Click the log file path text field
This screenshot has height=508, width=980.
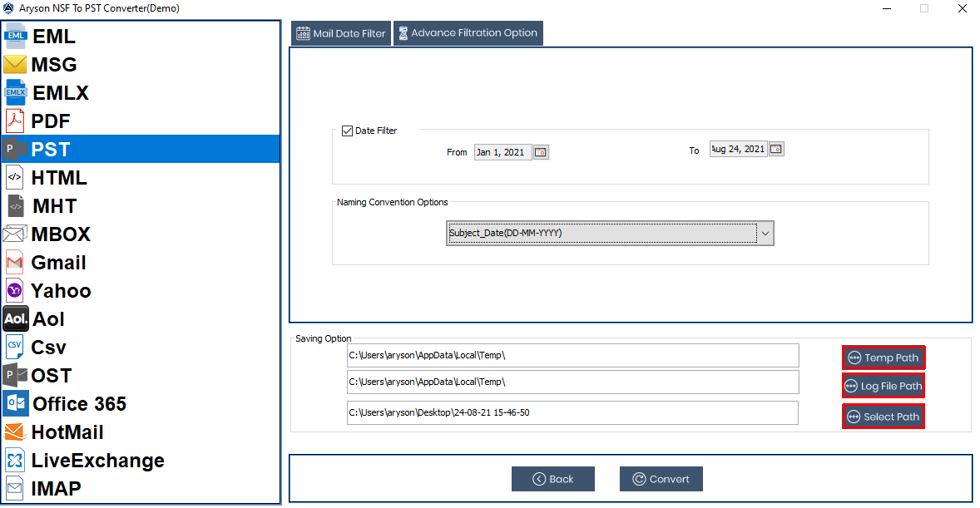[573, 382]
